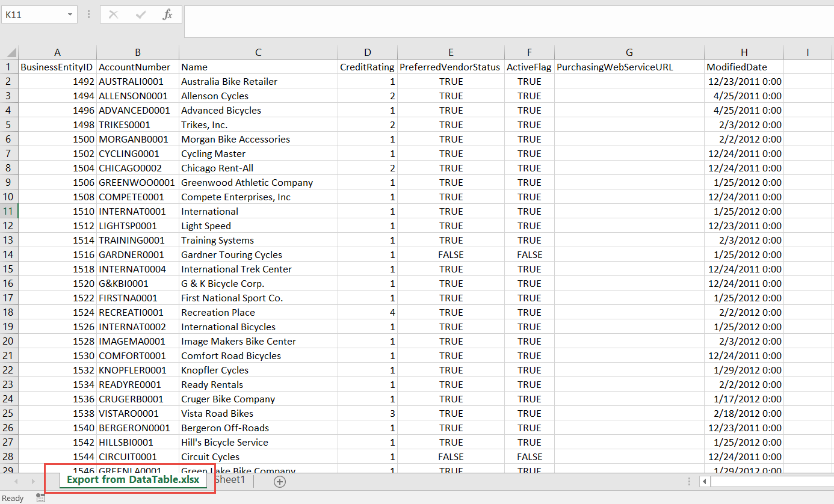Click the G & K Bicycle Corp. cell
Image resolution: width=834 pixels, height=504 pixels.
pyautogui.click(x=258, y=283)
